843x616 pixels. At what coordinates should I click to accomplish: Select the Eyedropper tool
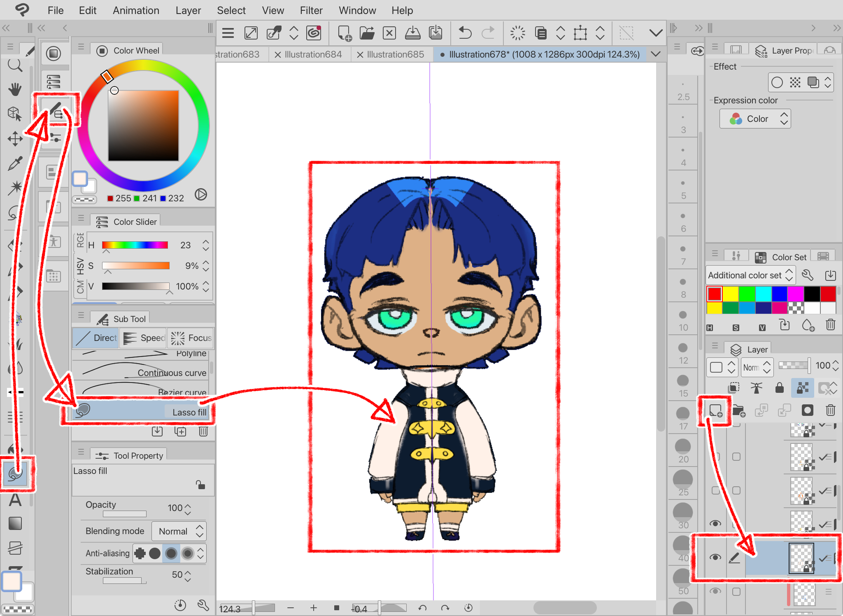point(15,163)
